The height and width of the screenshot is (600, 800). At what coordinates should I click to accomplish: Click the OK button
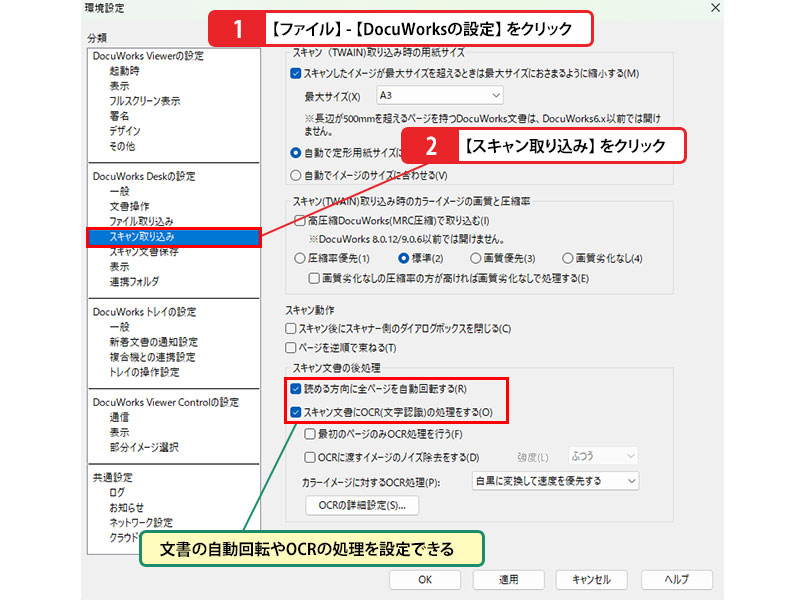pyautogui.click(x=425, y=580)
